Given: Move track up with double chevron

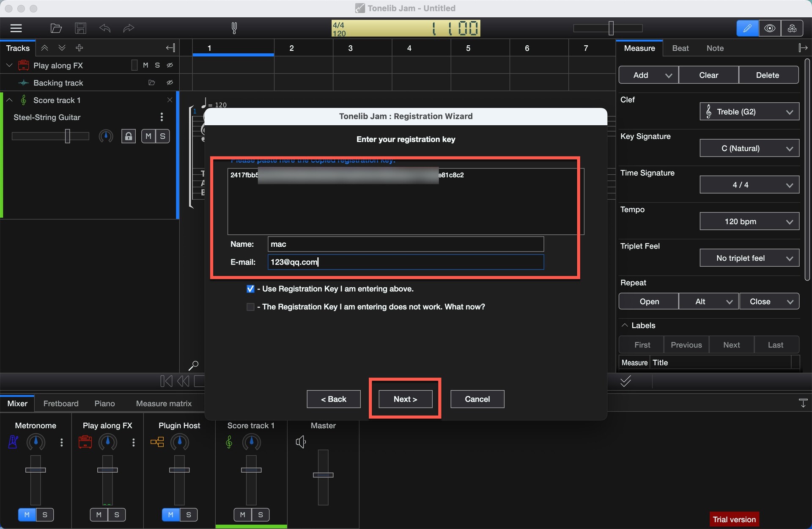Looking at the screenshot, I should click(44, 48).
